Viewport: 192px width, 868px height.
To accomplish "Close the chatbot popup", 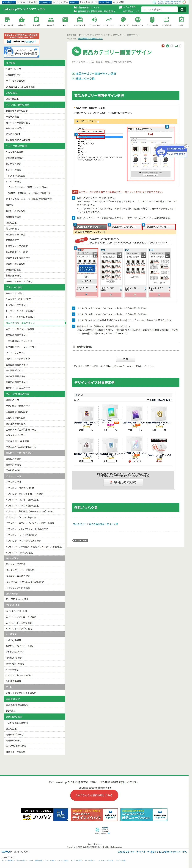I will [x=186, y=146].
